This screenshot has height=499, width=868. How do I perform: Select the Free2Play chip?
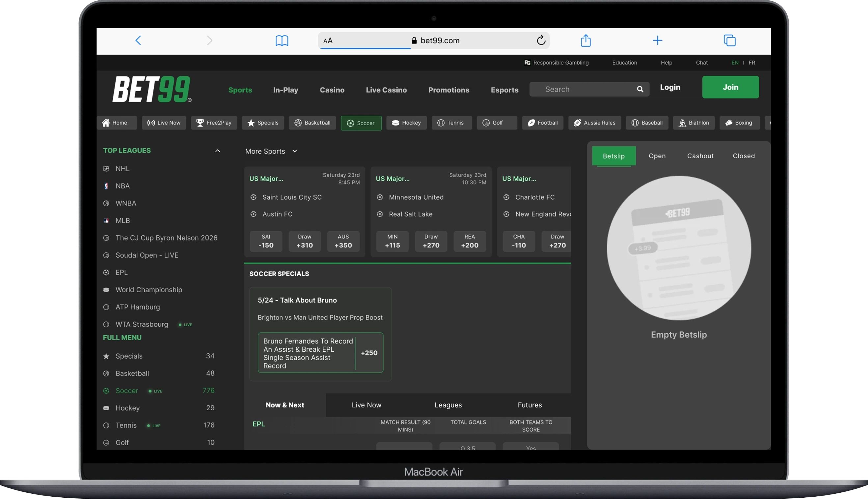[214, 123]
